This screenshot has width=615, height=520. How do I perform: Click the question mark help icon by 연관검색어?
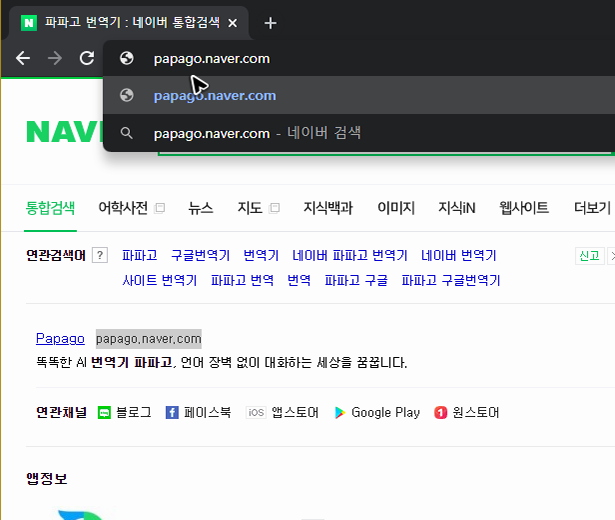(100, 255)
